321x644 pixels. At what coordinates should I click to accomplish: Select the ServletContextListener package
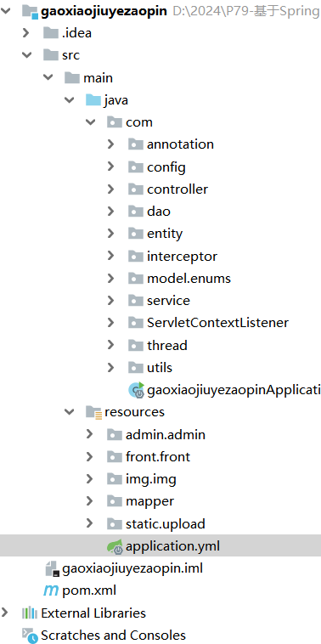217,322
